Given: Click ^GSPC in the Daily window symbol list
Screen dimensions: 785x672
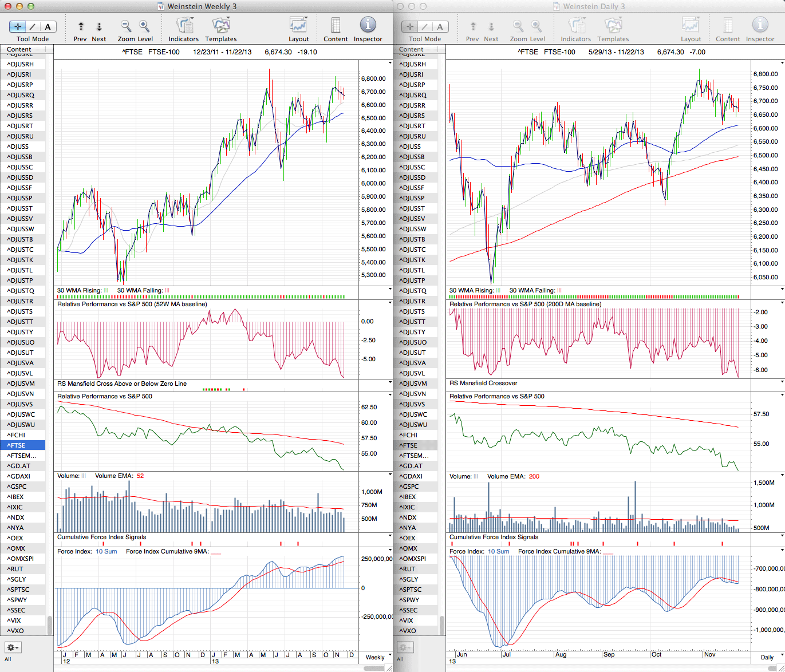Looking at the screenshot, I should pyautogui.click(x=410, y=487).
